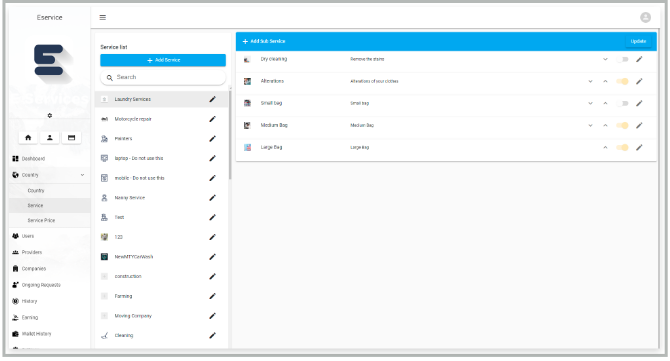Viewport: 670px width, 361px height.
Task: Move Medium Bag up with chevron
Action: coord(605,125)
